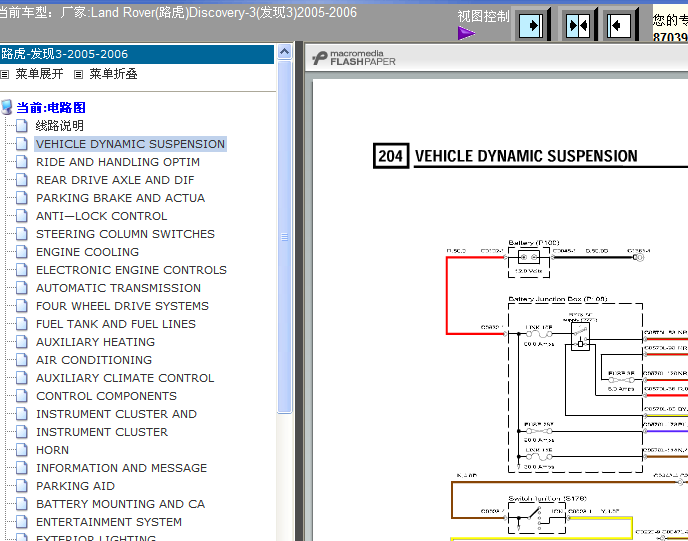Click the expand-right view control button

[531, 25]
